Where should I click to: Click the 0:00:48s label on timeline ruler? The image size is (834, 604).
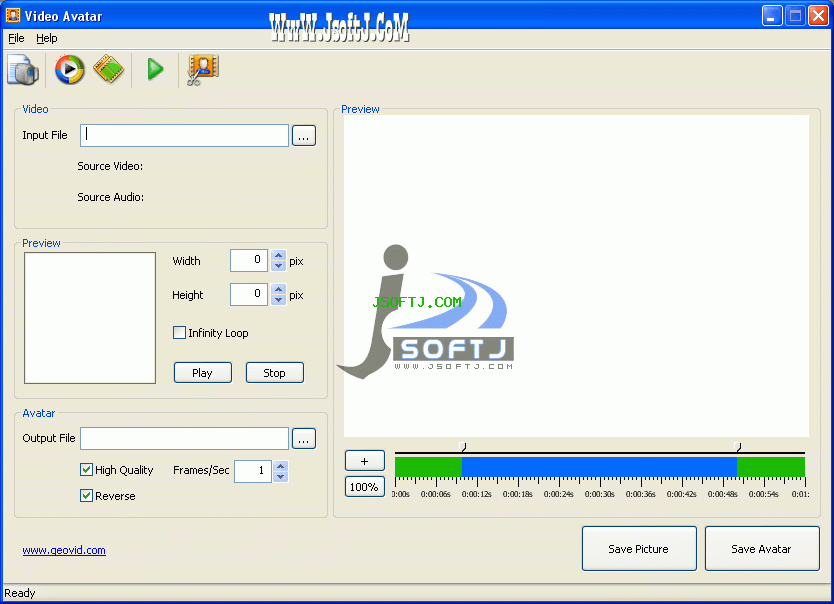coord(722,494)
